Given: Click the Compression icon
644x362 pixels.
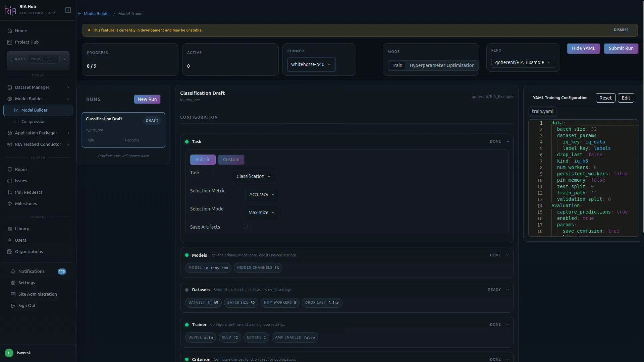Looking at the screenshot, I should (16, 122).
